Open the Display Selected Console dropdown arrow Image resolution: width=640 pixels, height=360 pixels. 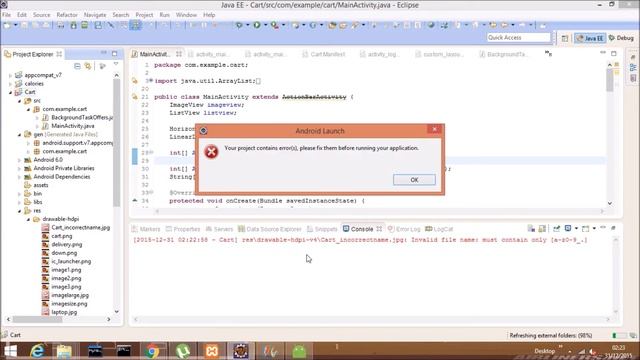(x=576, y=229)
